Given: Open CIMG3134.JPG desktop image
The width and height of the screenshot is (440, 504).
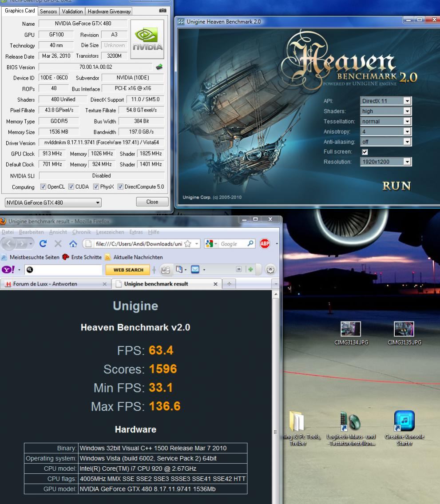Looking at the screenshot, I should click(x=351, y=333).
